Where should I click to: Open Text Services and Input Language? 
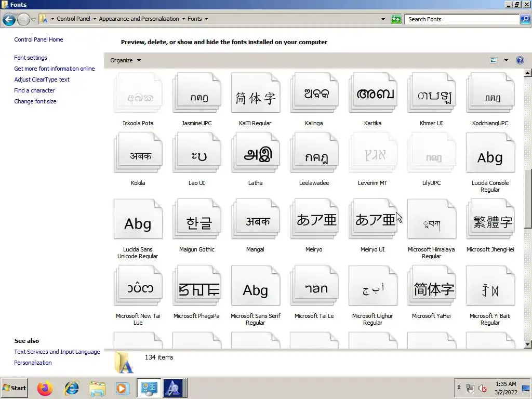click(57, 352)
